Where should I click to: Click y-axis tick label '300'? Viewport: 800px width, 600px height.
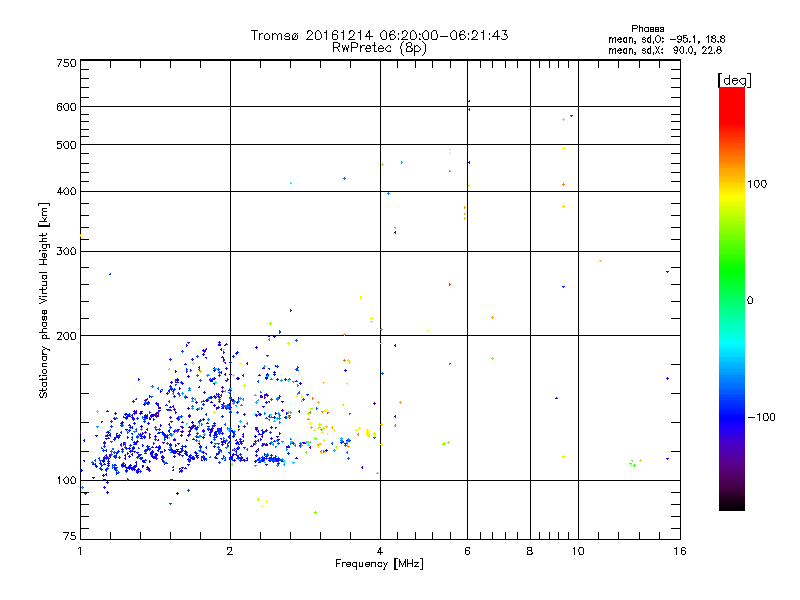(x=66, y=251)
